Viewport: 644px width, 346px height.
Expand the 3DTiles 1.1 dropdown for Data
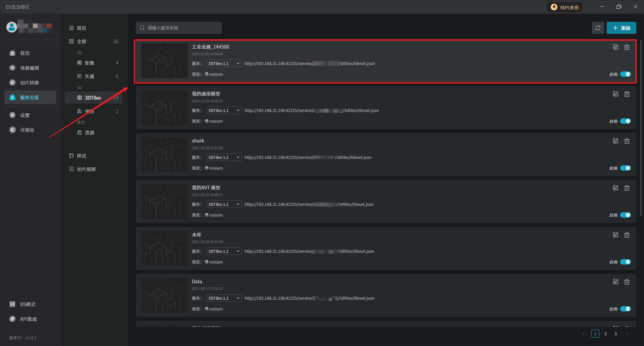click(224, 298)
